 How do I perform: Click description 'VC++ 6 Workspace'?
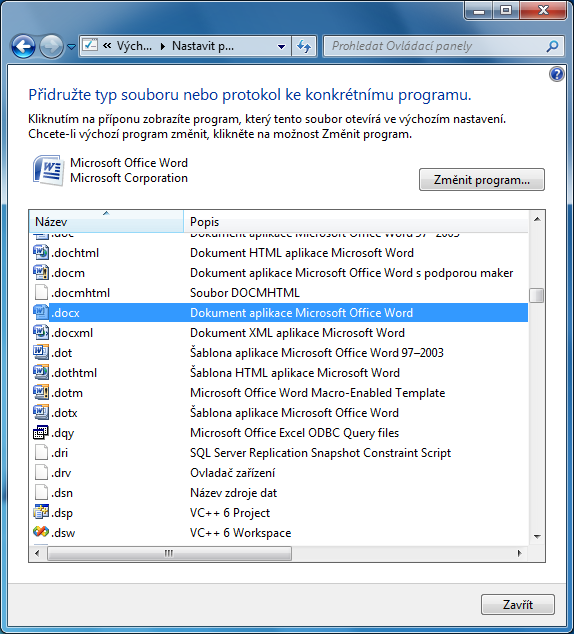[241, 533]
